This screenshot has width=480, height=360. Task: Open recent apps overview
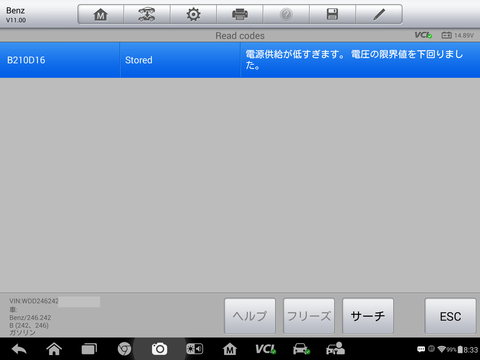89,349
